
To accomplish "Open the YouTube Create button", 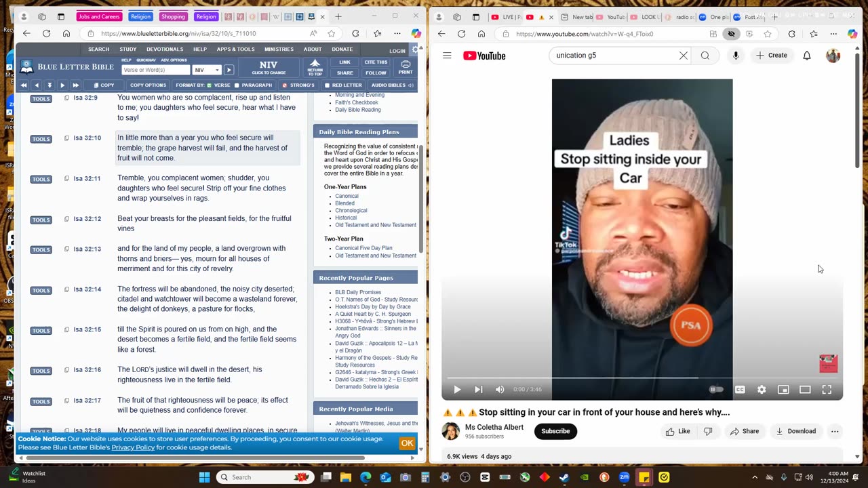I will click(x=772, y=56).
